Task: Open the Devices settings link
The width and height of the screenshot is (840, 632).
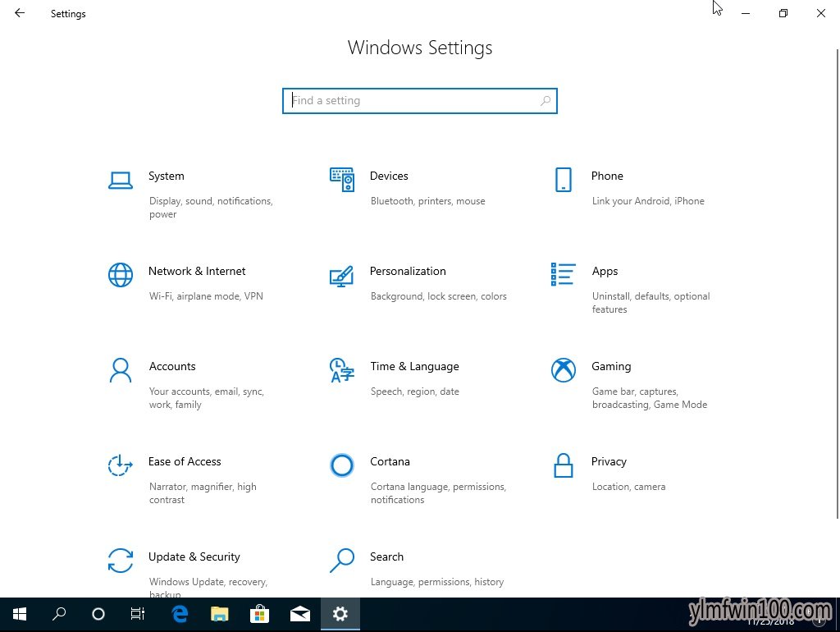Action: point(389,176)
